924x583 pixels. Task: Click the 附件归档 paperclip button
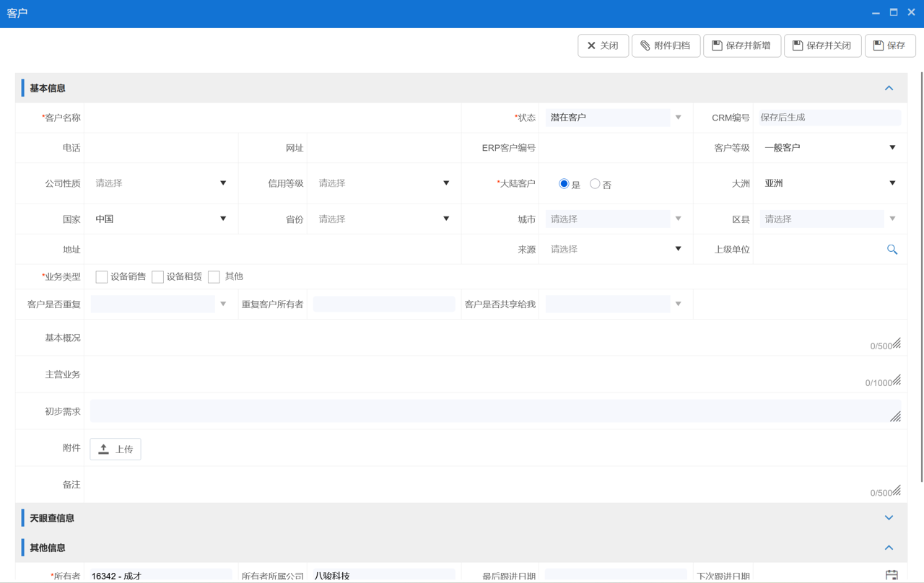pos(665,45)
